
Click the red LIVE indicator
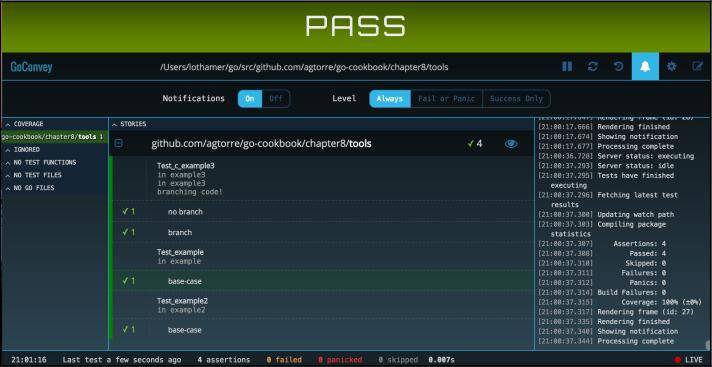pyautogui.click(x=688, y=360)
